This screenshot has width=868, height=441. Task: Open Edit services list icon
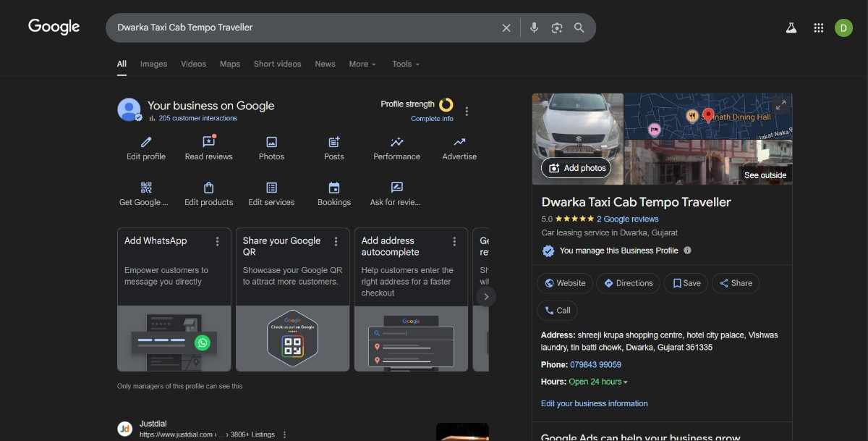tap(271, 188)
